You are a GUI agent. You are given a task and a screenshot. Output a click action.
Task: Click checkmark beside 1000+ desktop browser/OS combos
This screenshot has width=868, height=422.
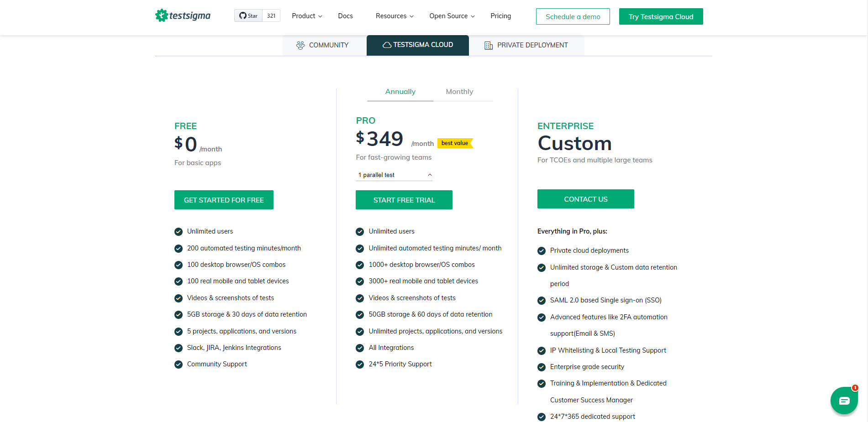[360, 265]
